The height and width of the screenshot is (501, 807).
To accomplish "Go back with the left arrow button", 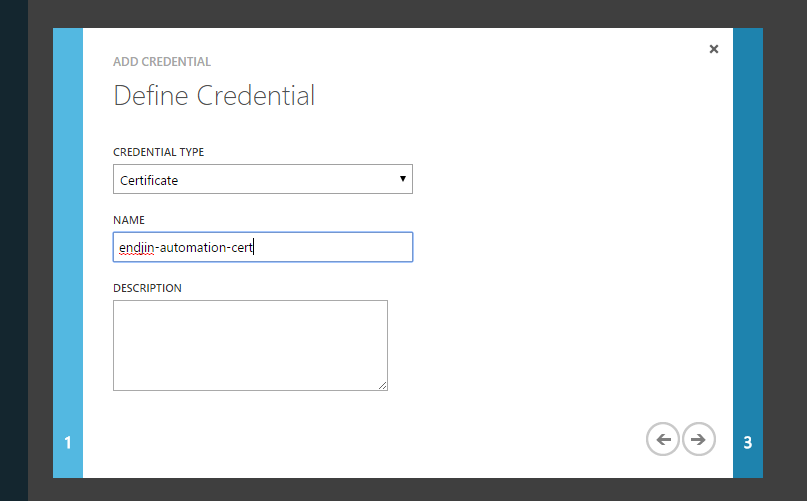I will tap(663, 439).
